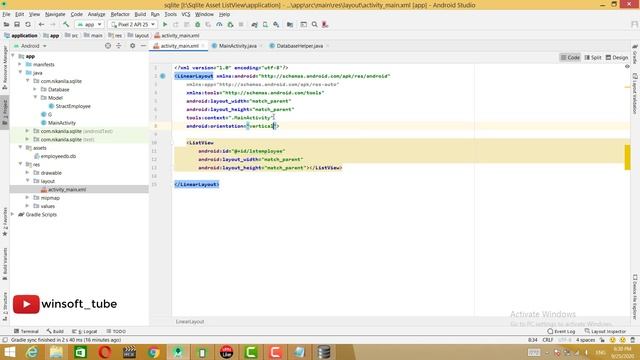Image resolution: width=640 pixels, height=360 pixels.
Task: Click the green Run app button
Action: point(165,24)
